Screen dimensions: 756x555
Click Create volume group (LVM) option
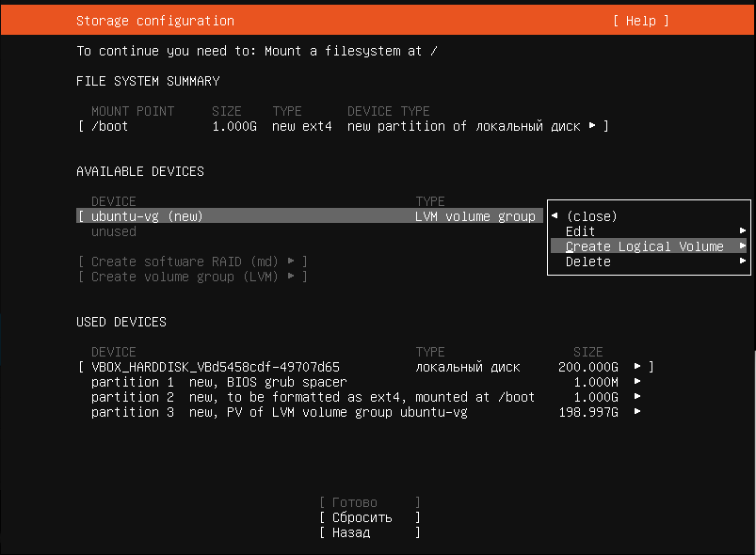click(x=192, y=277)
